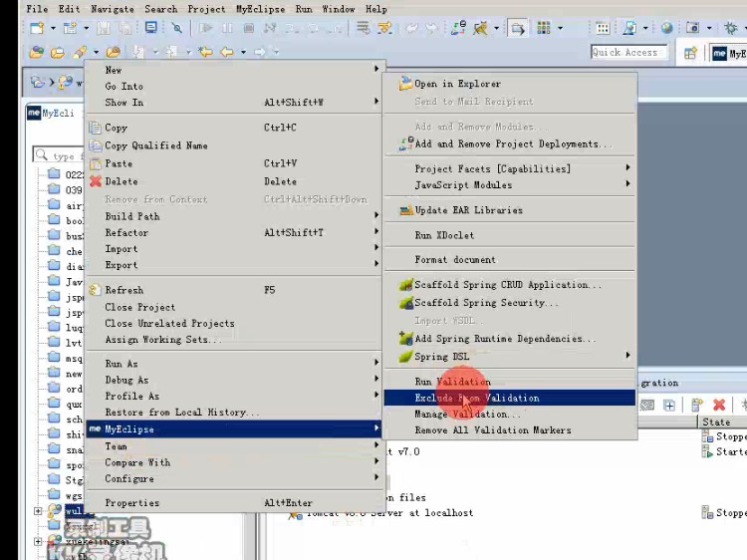Click the New wizard toolbar icon
The height and width of the screenshot is (560, 747).
pyautogui.click(x=37, y=28)
